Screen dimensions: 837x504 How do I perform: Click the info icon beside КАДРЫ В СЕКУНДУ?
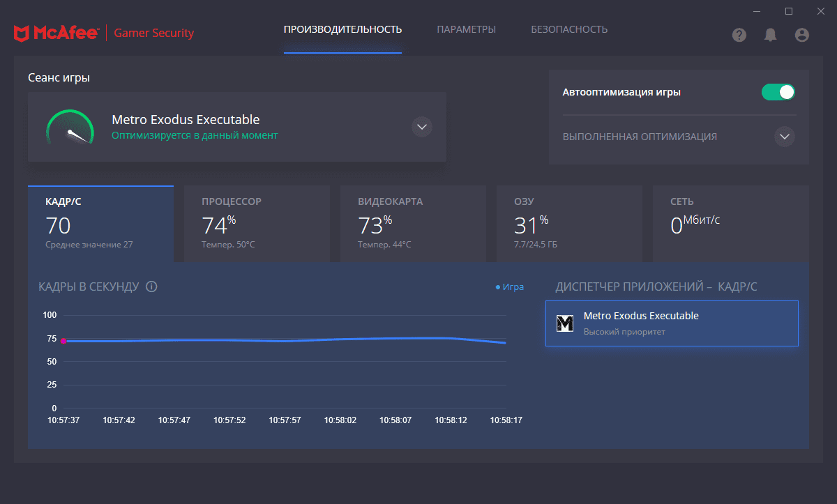(x=151, y=287)
